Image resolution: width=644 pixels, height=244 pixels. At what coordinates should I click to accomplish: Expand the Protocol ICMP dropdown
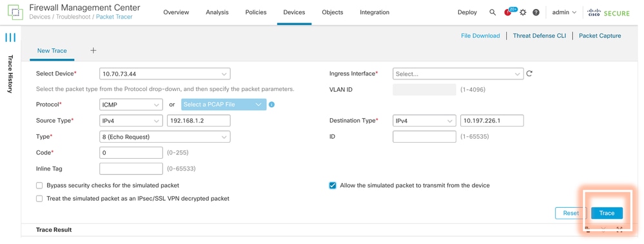click(131, 105)
